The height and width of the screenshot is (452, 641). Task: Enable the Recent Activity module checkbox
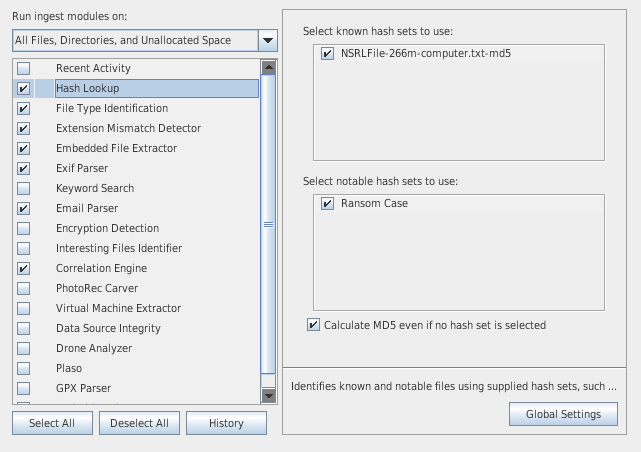pyautogui.click(x=23, y=68)
